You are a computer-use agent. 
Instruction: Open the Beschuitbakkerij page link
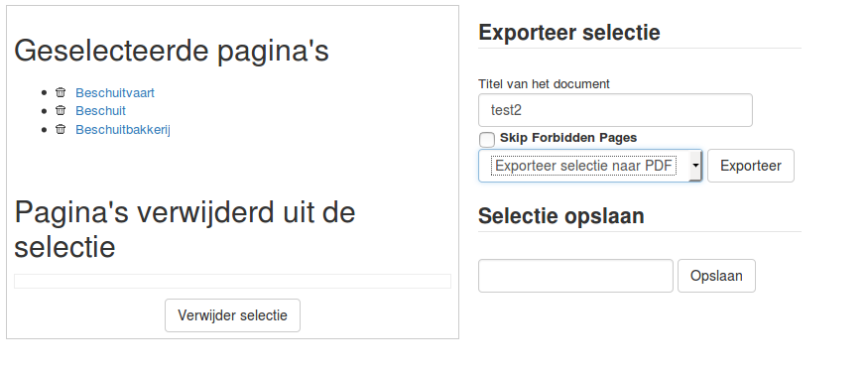(123, 130)
